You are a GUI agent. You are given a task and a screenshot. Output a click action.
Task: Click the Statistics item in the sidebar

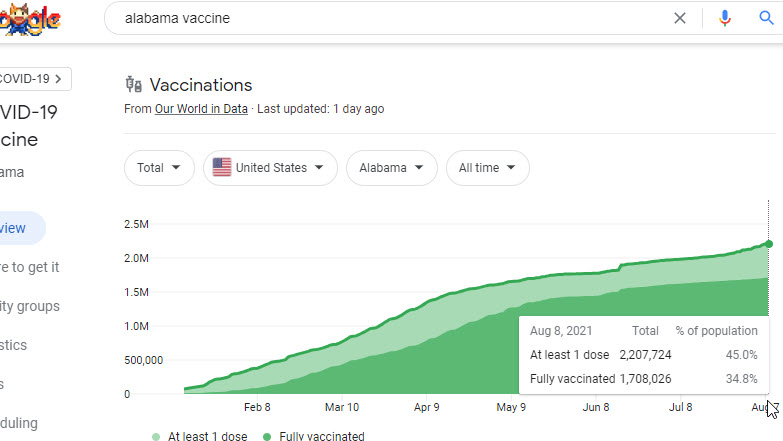pyautogui.click(x=15, y=345)
